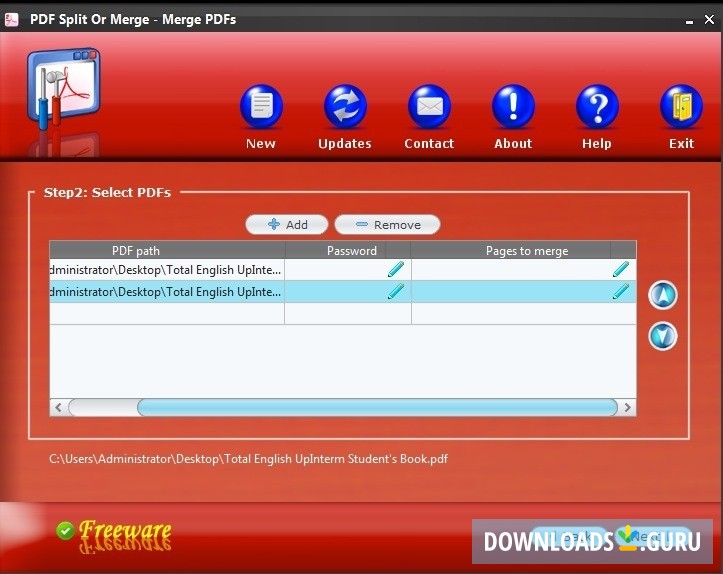Image resolution: width=723 pixels, height=574 pixels.
Task: Move selected PDF down with arrow button
Action: coord(663,336)
